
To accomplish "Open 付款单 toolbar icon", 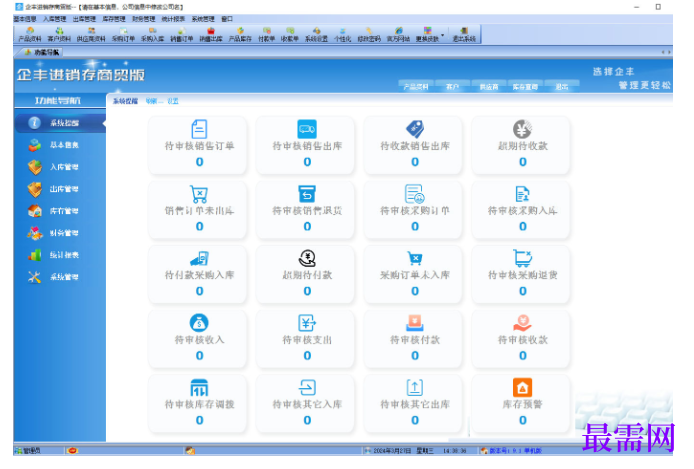I will [x=266, y=35].
